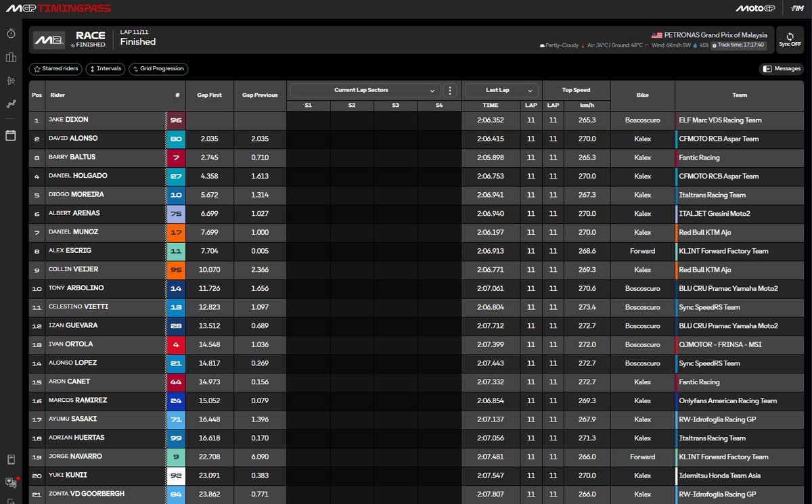Click Alex Escrig's number 11 badge
The width and height of the screenshot is (812, 504).
click(x=176, y=251)
